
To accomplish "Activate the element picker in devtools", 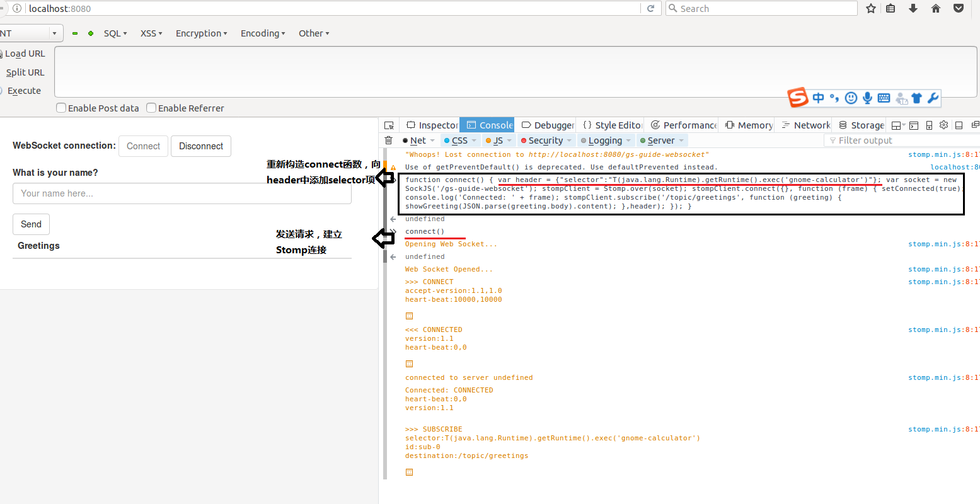I will pyautogui.click(x=389, y=125).
